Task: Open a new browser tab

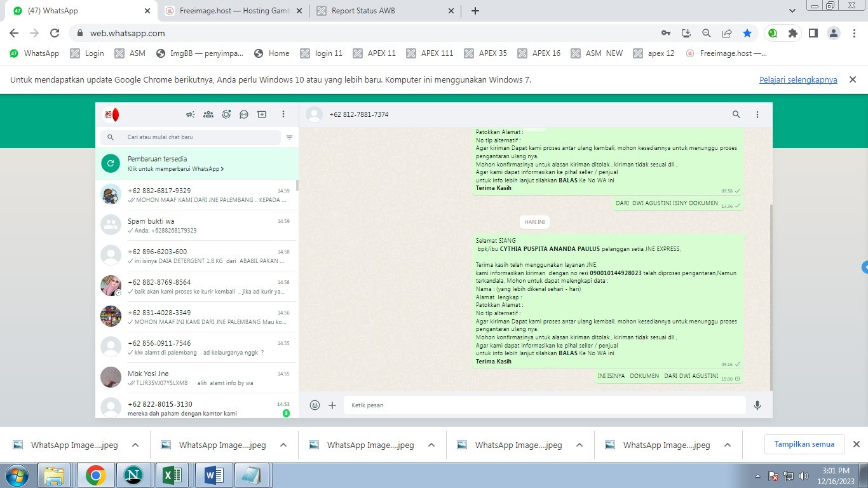Action: (x=475, y=11)
